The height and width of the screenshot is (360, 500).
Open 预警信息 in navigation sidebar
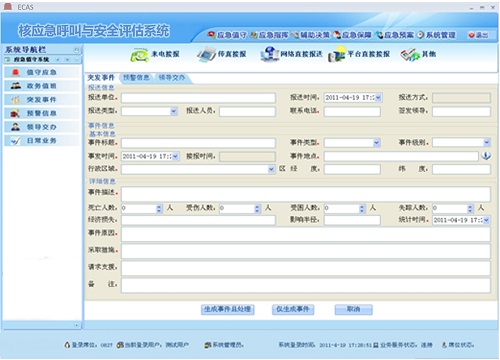click(x=42, y=113)
